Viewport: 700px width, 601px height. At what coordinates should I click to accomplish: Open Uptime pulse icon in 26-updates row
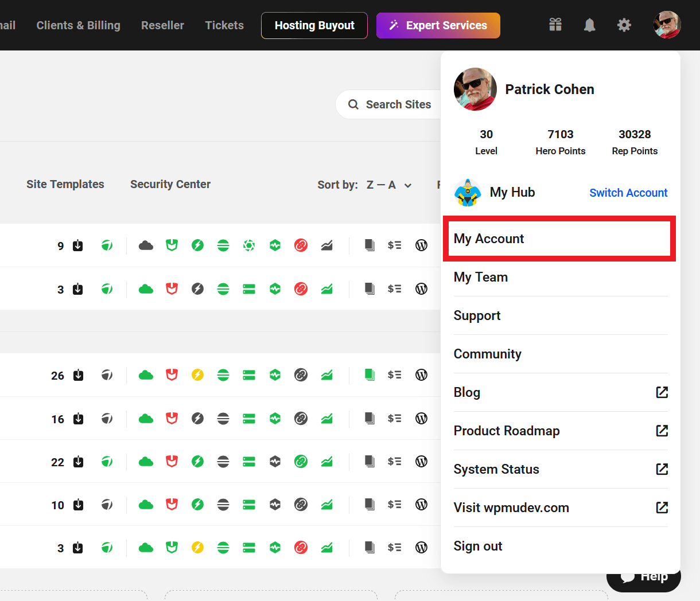point(275,375)
